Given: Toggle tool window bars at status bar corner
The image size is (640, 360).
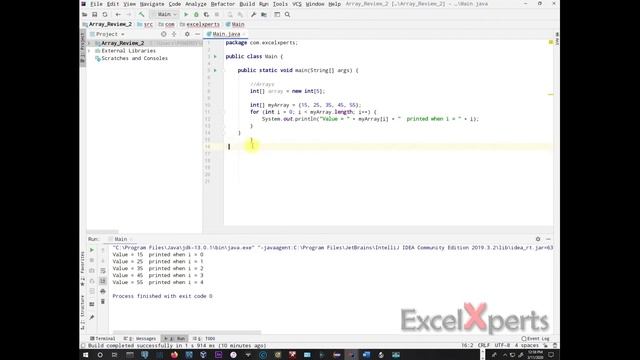Looking at the screenshot, I should click(83, 345).
